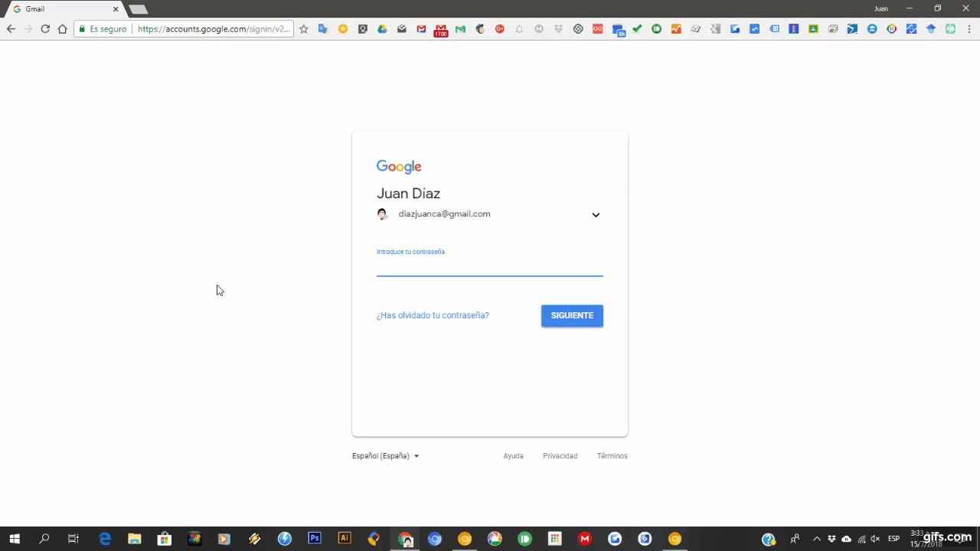Open the Wi-Fi network tray icon
This screenshot has height=551, width=980.
point(861,539)
